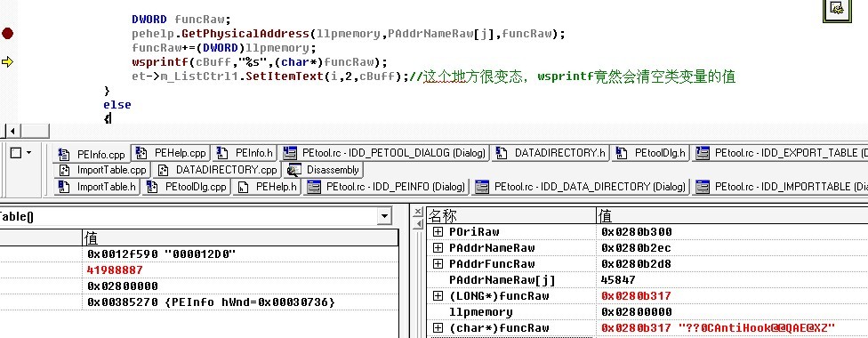The image size is (868, 338).
Task: Switch to the Disassembly tab
Action: [x=324, y=170]
